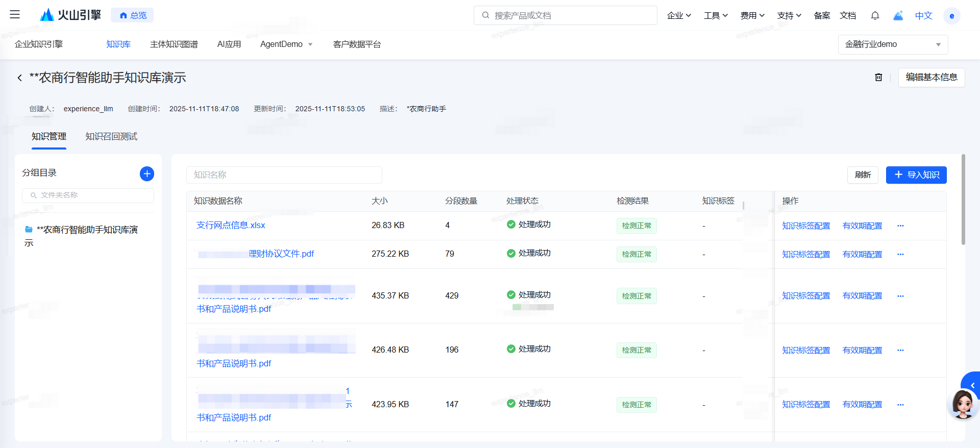The image size is (980, 448).
Task: Click the user avatar 'e' icon
Action: (951, 16)
